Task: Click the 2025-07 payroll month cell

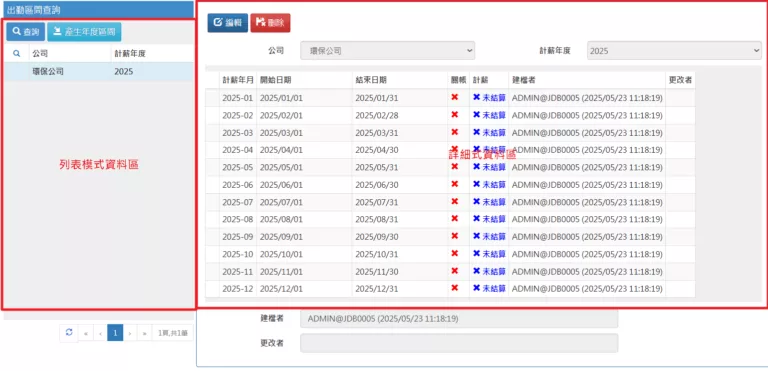Action: pyautogui.click(x=238, y=202)
